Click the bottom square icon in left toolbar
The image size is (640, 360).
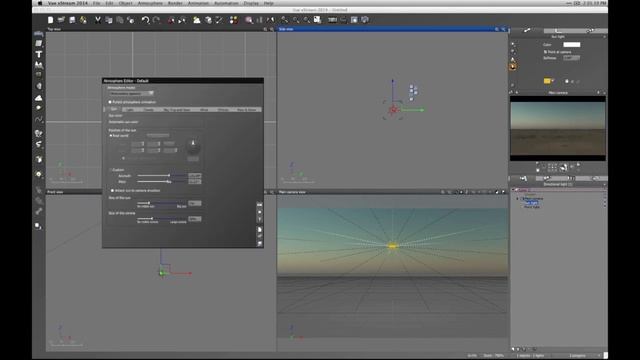pos(38,226)
